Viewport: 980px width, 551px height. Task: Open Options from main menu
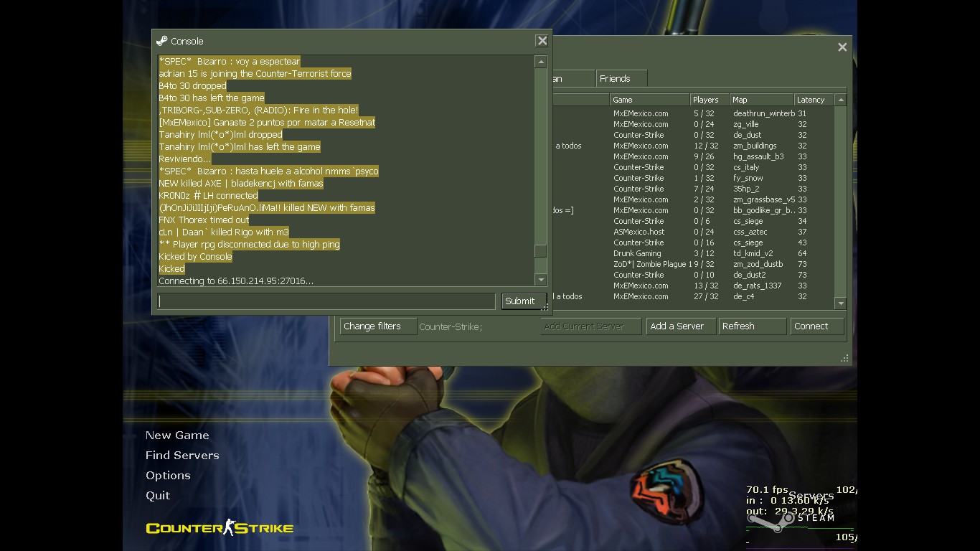tap(168, 476)
